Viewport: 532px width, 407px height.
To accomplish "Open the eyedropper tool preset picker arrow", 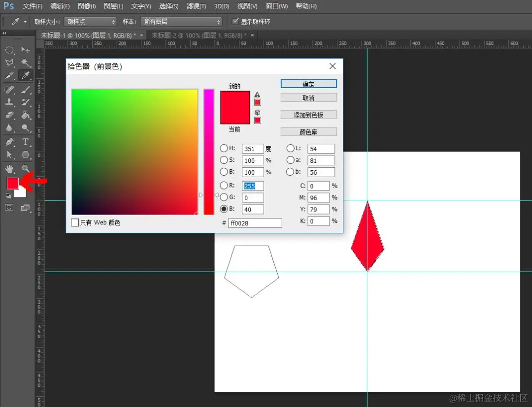I will pos(25,22).
